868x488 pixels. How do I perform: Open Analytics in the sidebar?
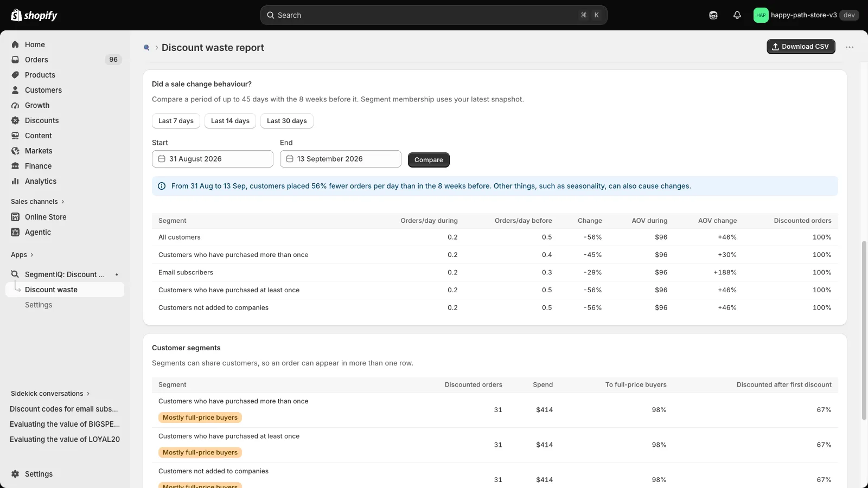(x=65, y=181)
